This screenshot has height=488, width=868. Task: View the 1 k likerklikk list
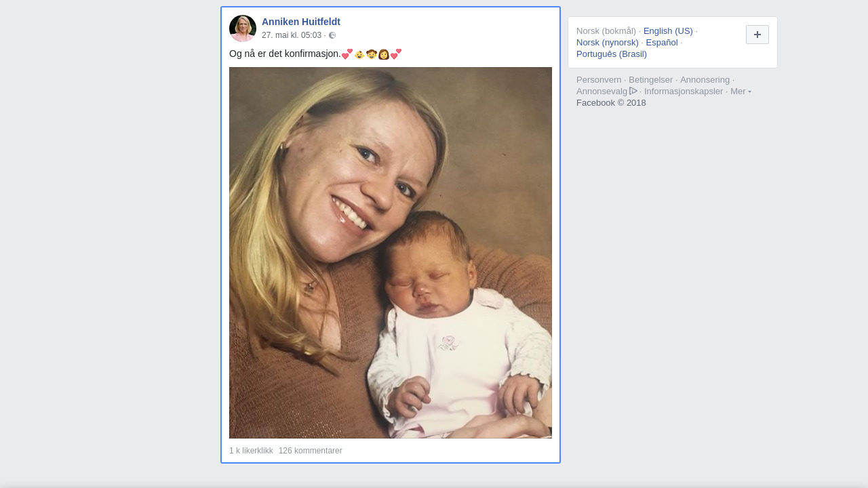tap(251, 451)
